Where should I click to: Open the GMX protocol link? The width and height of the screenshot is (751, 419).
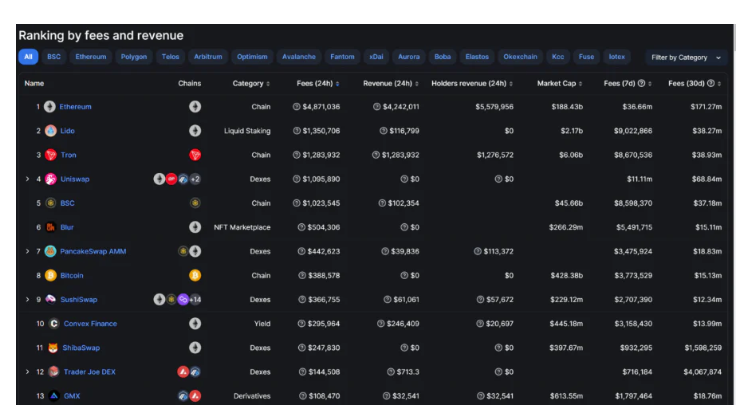click(x=72, y=396)
